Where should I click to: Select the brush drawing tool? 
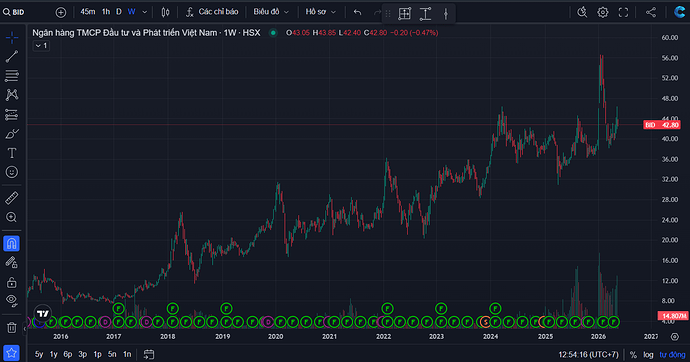tap(12, 134)
